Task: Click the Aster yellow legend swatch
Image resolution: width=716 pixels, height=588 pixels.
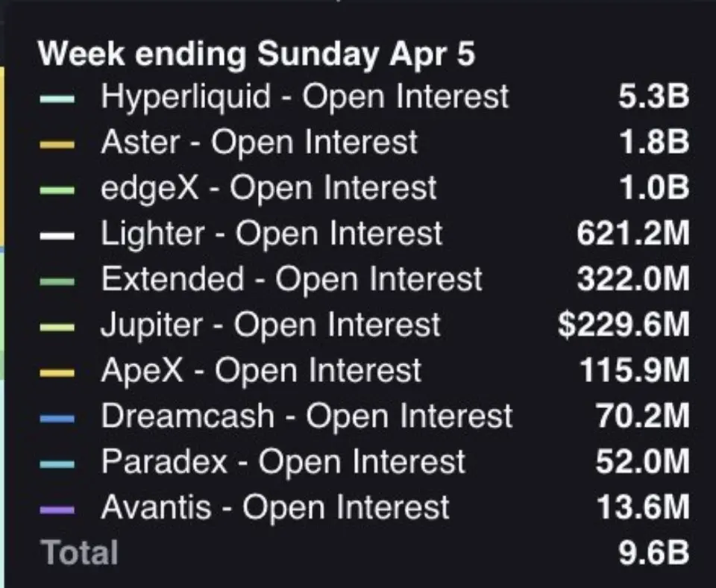Action: click(57, 145)
